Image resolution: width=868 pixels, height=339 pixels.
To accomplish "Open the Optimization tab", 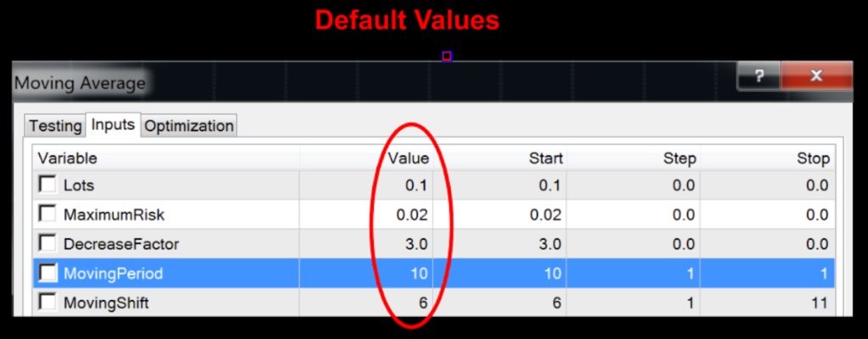I will coord(188,125).
